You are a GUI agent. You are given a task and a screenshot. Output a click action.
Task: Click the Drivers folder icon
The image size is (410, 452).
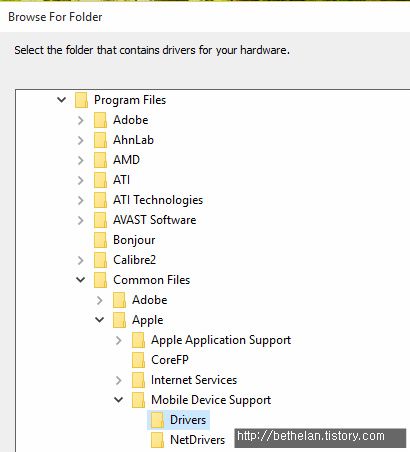point(157,420)
